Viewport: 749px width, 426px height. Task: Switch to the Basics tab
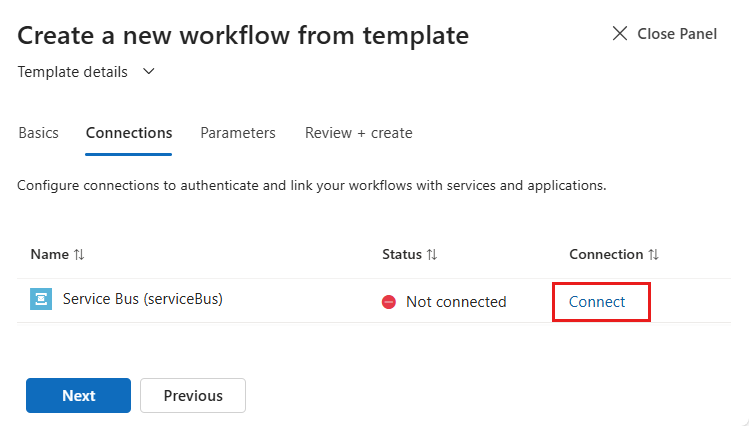[38, 133]
